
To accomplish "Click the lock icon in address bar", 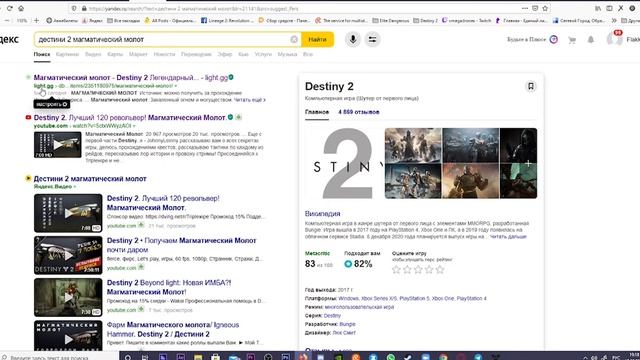I will point(84,8).
